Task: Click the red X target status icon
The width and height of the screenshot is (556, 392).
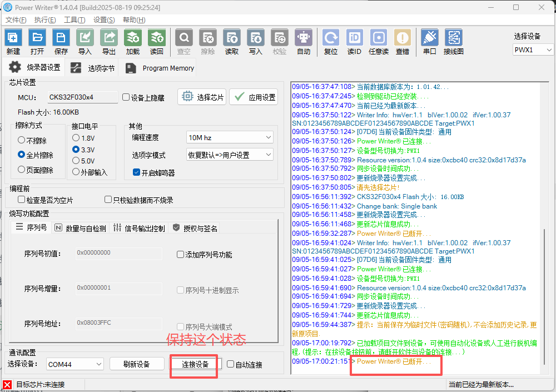Action: (7, 385)
